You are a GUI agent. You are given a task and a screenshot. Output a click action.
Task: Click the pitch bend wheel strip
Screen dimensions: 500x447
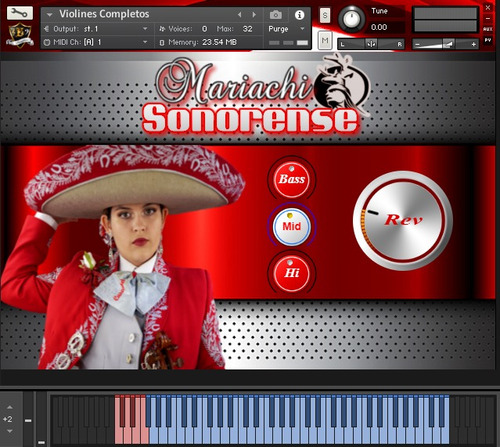pos(28,419)
